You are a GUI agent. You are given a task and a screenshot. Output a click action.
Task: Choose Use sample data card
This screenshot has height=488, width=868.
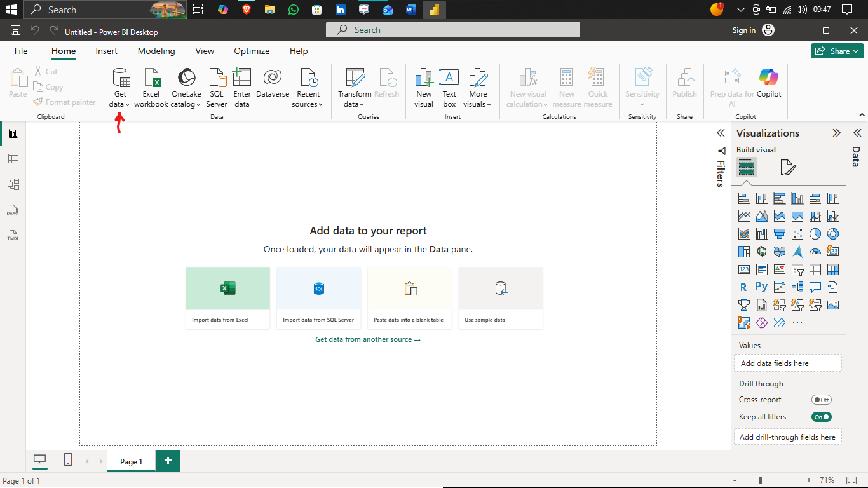501,297
